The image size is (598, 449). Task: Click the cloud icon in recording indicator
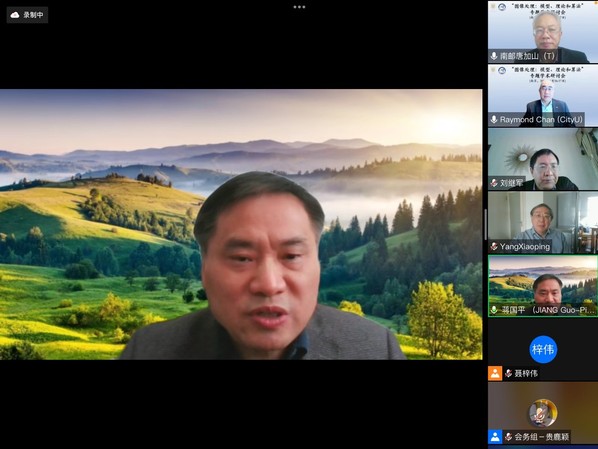[15, 15]
